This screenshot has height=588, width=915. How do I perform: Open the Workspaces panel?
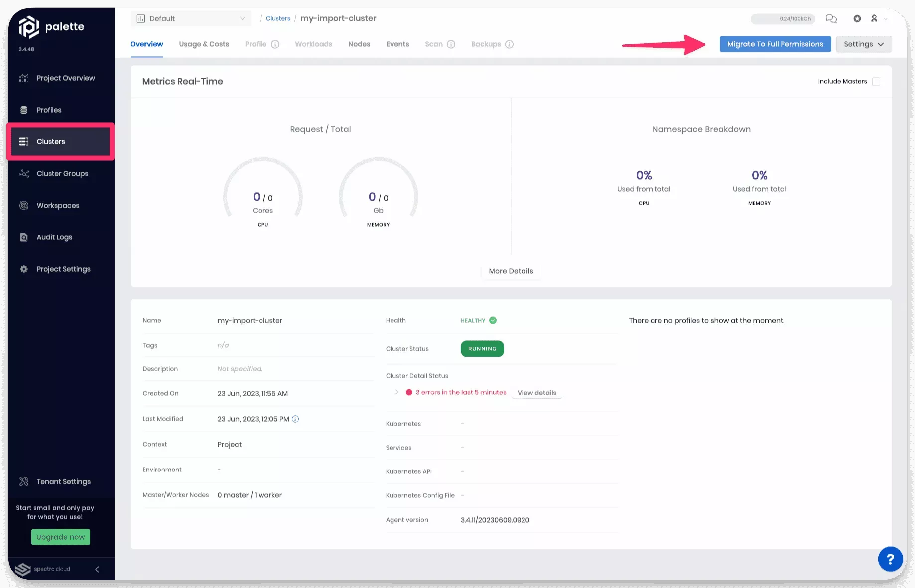pyautogui.click(x=58, y=205)
